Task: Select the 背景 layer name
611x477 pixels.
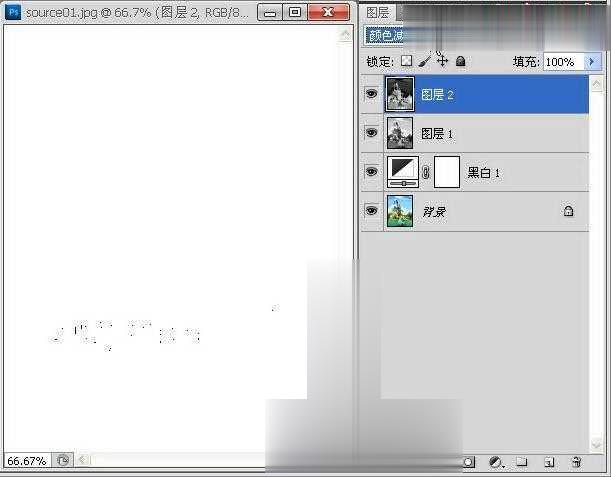Action: [434, 212]
